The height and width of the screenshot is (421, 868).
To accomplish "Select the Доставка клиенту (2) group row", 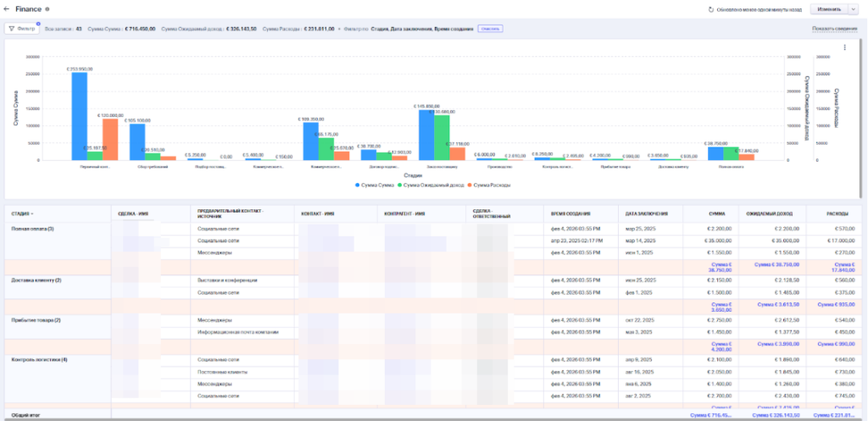I will tap(36, 280).
